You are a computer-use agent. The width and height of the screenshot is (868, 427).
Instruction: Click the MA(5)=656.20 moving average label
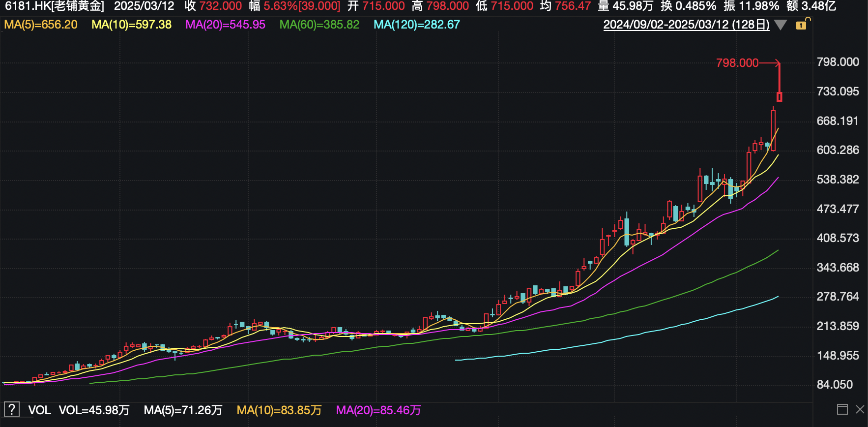(41, 25)
